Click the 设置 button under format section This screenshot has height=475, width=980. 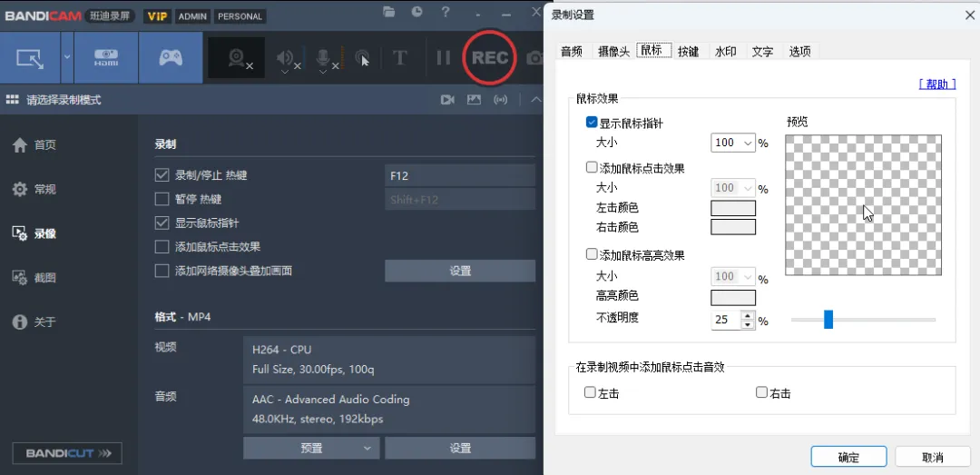(460, 448)
